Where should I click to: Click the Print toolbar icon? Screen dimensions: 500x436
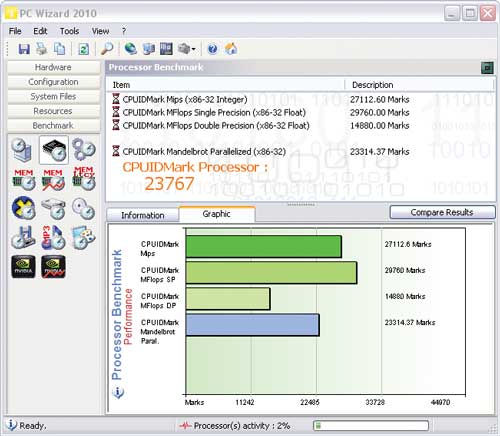tap(42, 49)
